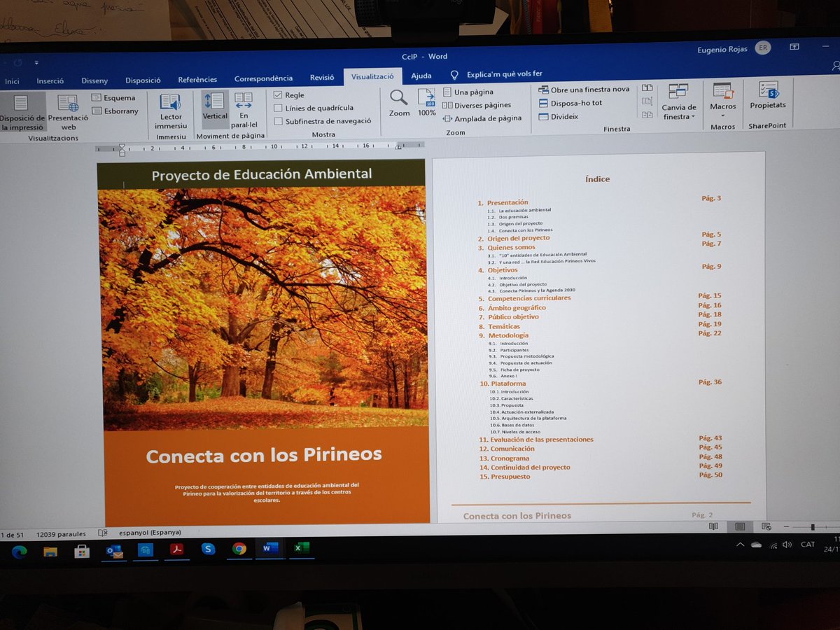
Task: Click the volume icon in tray
Action: (x=787, y=545)
